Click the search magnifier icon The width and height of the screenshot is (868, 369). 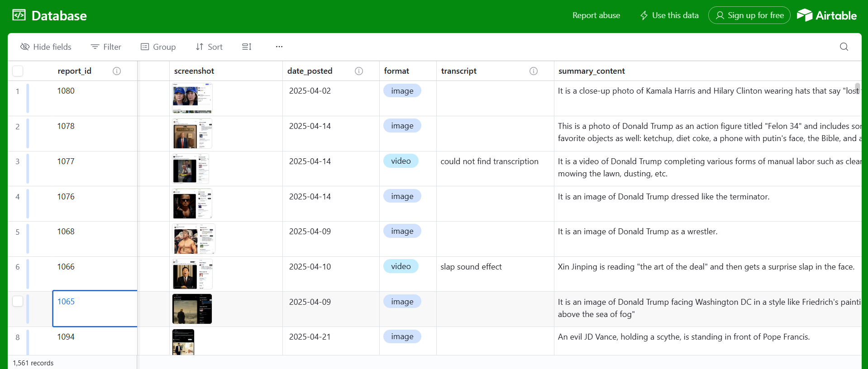pyautogui.click(x=844, y=47)
